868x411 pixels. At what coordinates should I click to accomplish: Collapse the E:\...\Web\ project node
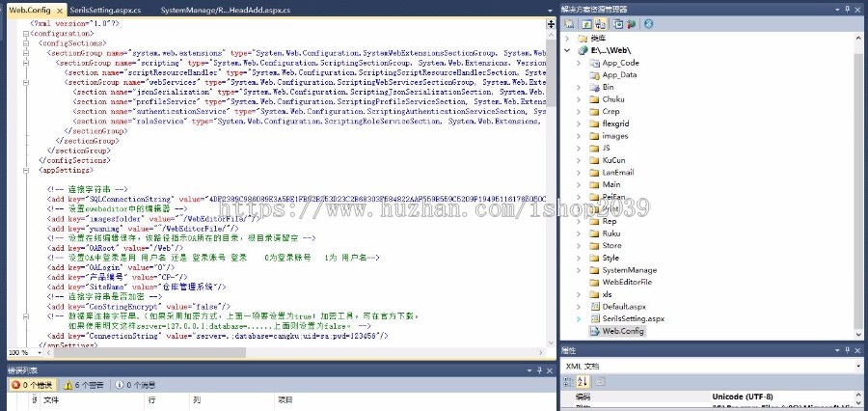pyautogui.click(x=567, y=50)
